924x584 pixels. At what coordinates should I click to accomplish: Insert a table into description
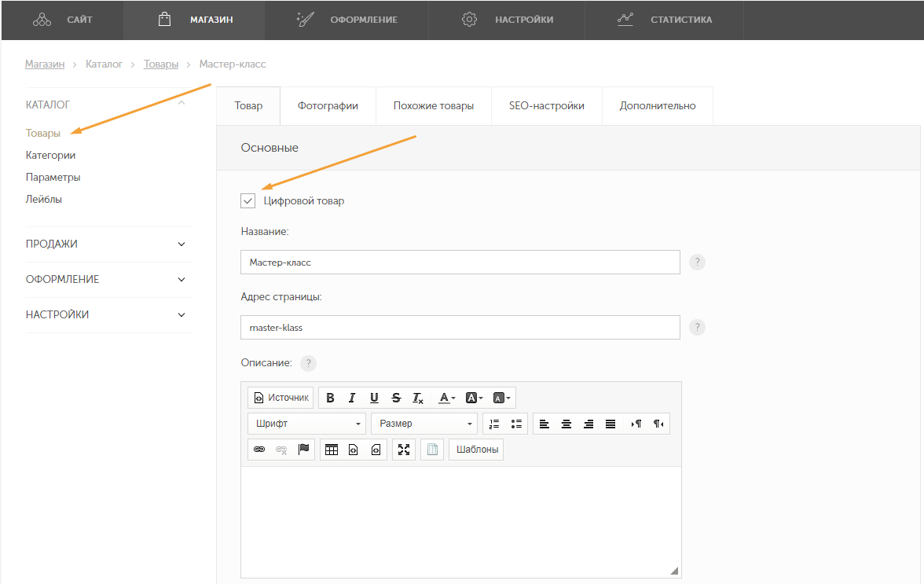tap(332, 450)
